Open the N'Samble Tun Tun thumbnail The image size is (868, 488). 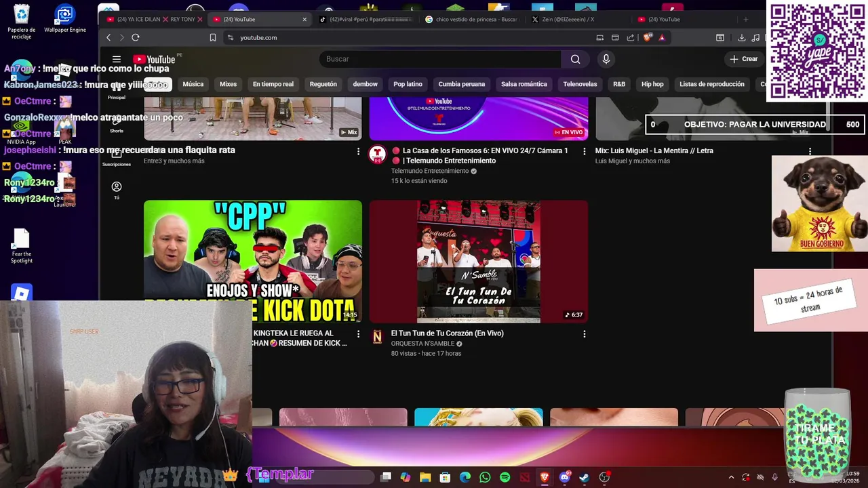479,261
